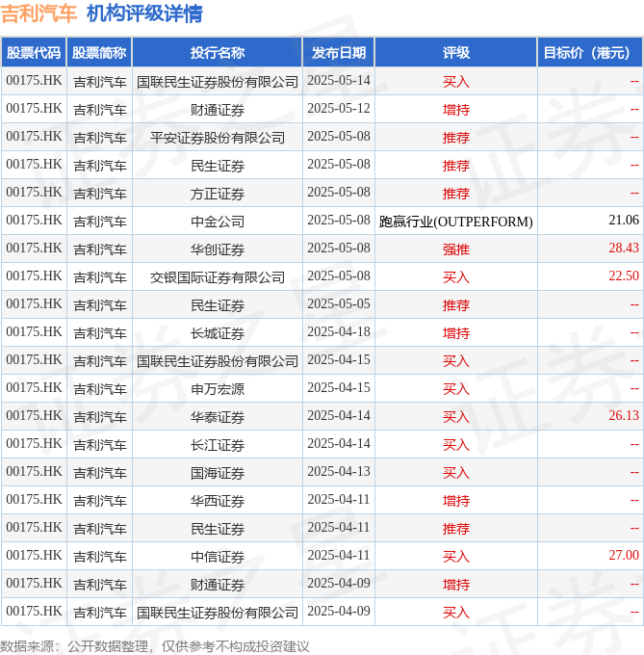Click the 跑赢行业(OUTPERFORM) rating

click(455, 222)
